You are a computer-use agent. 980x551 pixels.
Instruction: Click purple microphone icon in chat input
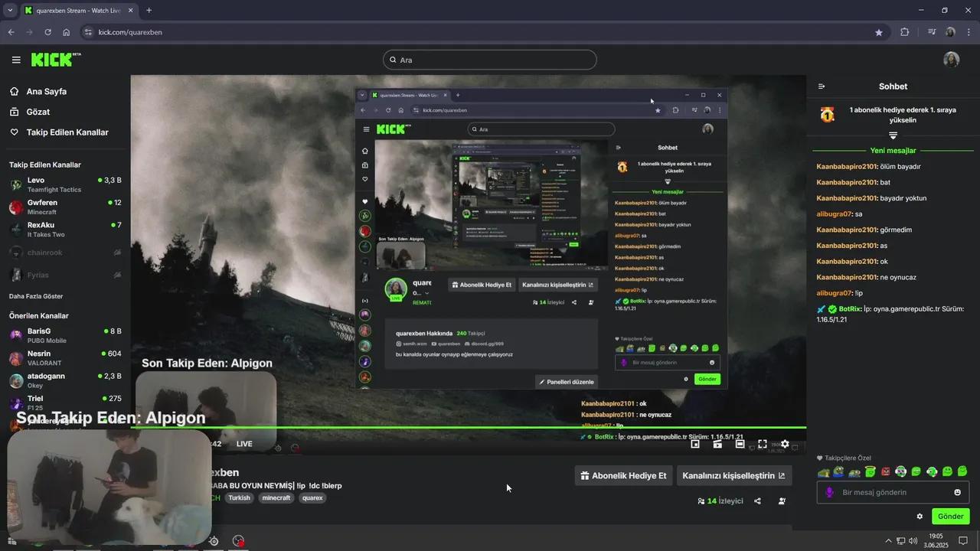point(829,492)
